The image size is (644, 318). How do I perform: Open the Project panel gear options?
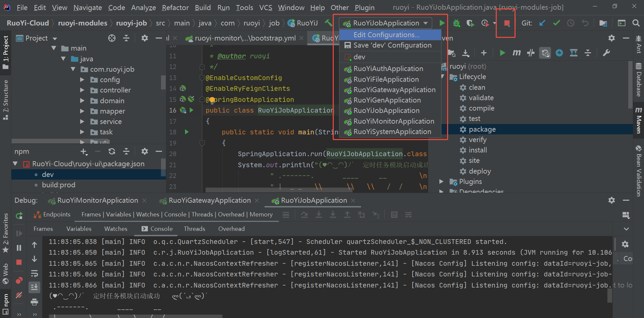[145, 38]
